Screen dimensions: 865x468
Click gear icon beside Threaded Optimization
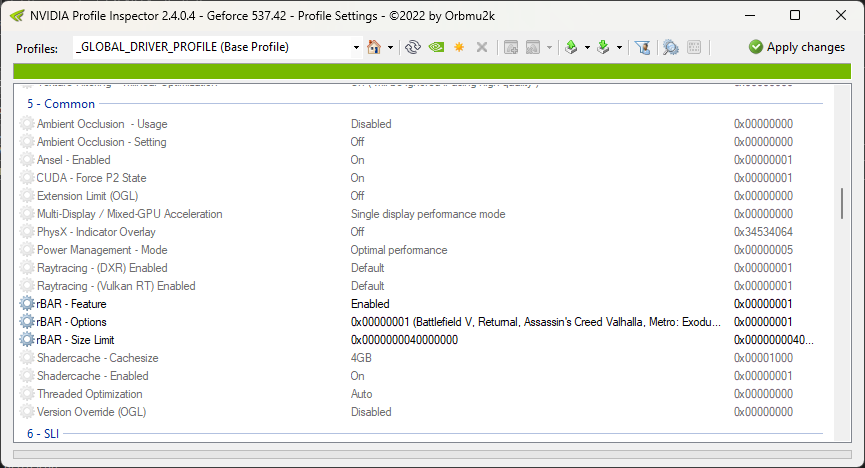tap(27, 393)
